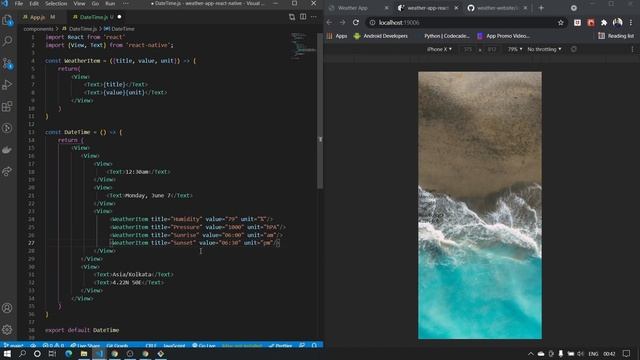Rotate the device in the DevTools toolbar
The width and height of the screenshot is (640, 360).
point(574,49)
